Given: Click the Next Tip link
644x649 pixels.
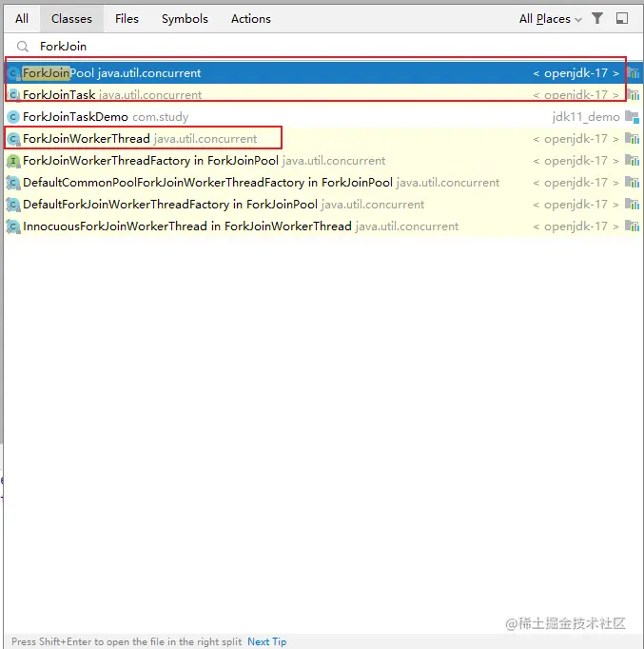Looking at the screenshot, I should pyautogui.click(x=266, y=641).
